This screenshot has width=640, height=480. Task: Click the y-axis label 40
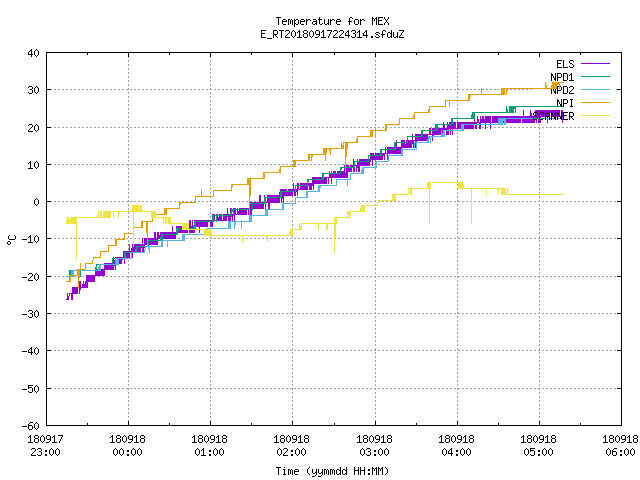coord(33,53)
